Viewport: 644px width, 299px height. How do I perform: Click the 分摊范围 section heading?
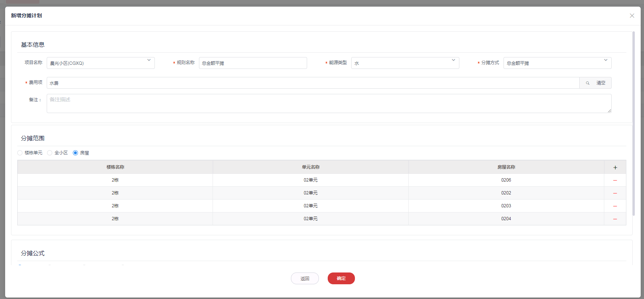[33, 138]
